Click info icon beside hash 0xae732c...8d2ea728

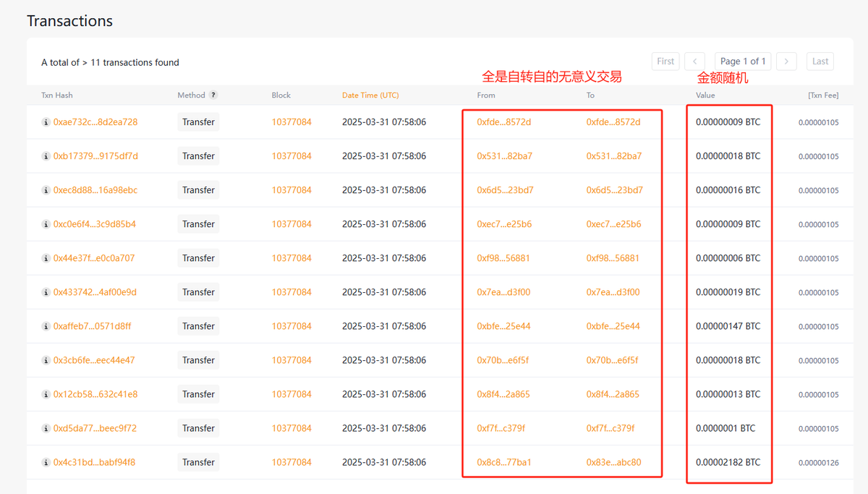pyautogui.click(x=46, y=122)
